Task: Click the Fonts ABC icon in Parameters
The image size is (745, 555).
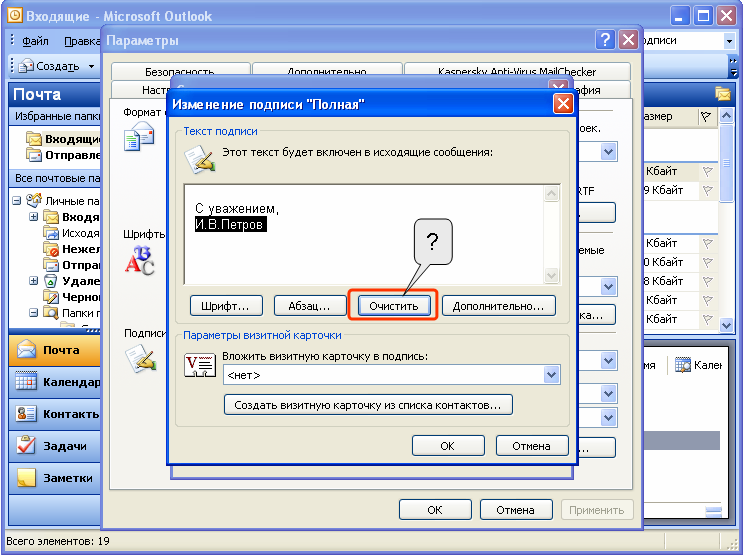Action: click(x=140, y=260)
